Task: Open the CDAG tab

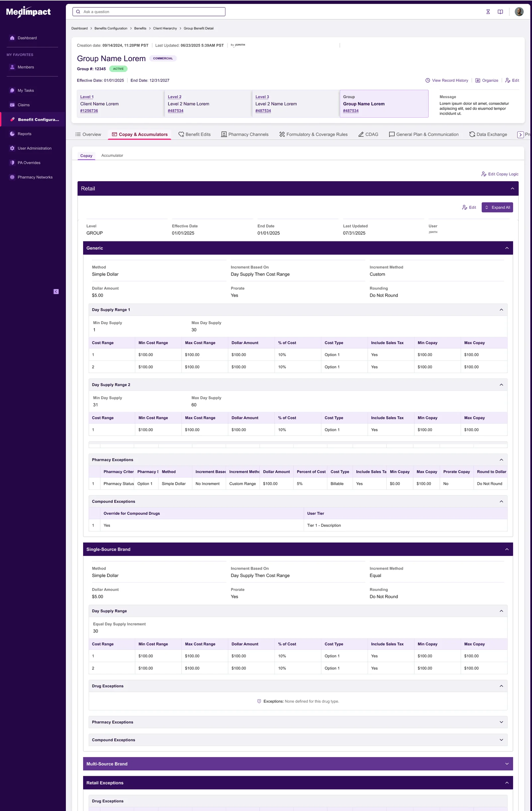Action: click(368, 135)
